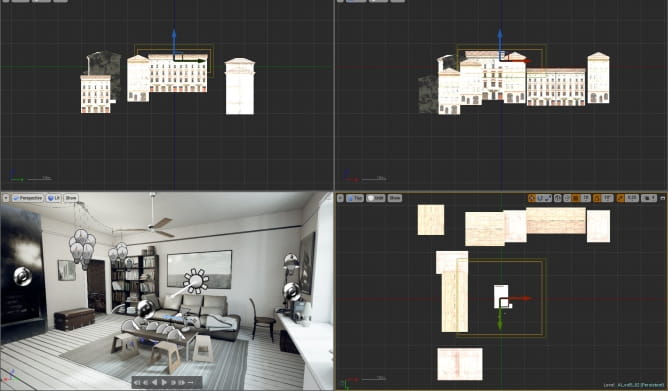Play the sequence in reverse
Screen dimensions: 668x391
155,382
